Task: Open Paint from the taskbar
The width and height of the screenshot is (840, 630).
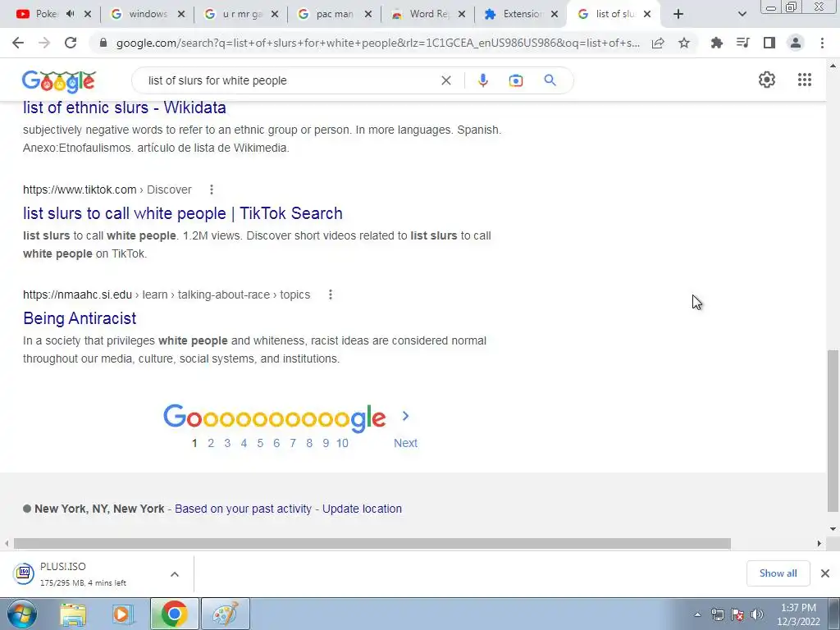Action: point(226,614)
